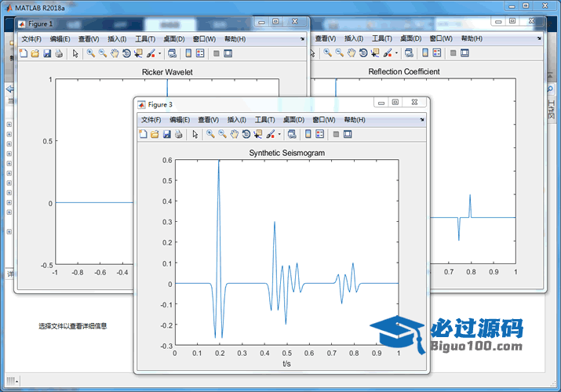Screen dimensions: 561x392
Task: Click Show Plot Tools in Figure 3
Action: click(348, 134)
